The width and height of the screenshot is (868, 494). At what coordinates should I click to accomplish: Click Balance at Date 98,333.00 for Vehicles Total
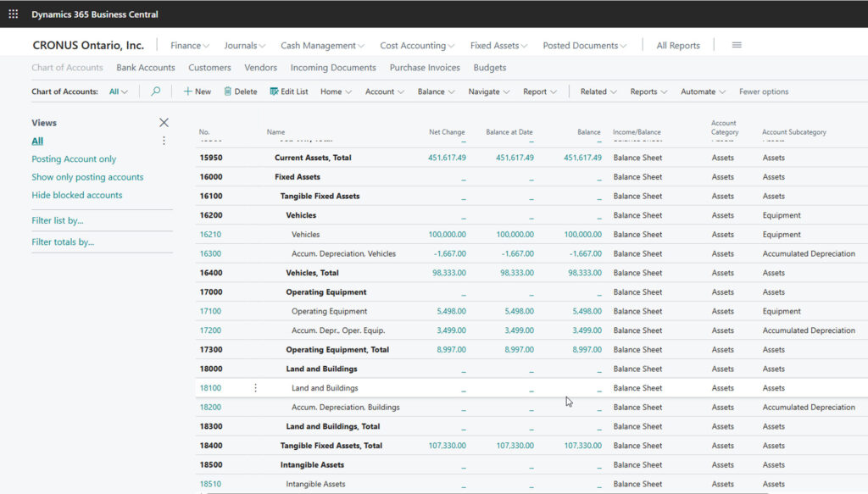click(517, 273)
